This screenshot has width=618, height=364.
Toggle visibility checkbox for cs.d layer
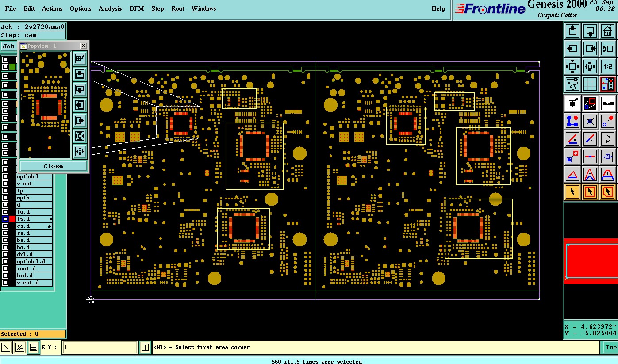tap(5, 226)
